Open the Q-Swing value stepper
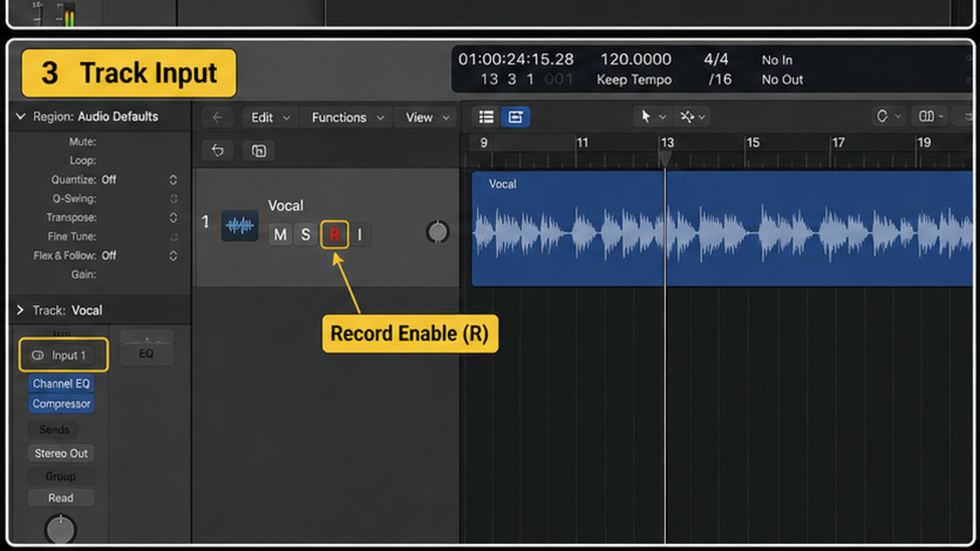This screenshot has height=551, width=980. 173,199
